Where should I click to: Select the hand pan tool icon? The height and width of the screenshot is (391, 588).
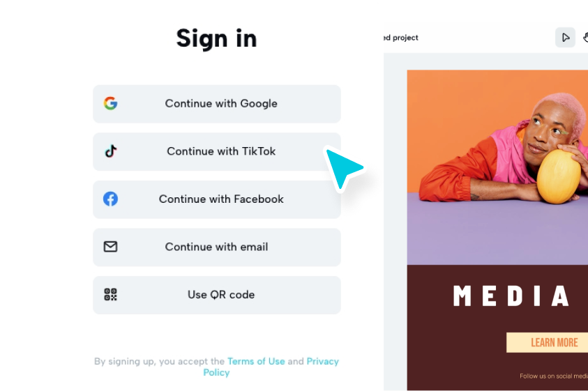(x=585, y=38)
